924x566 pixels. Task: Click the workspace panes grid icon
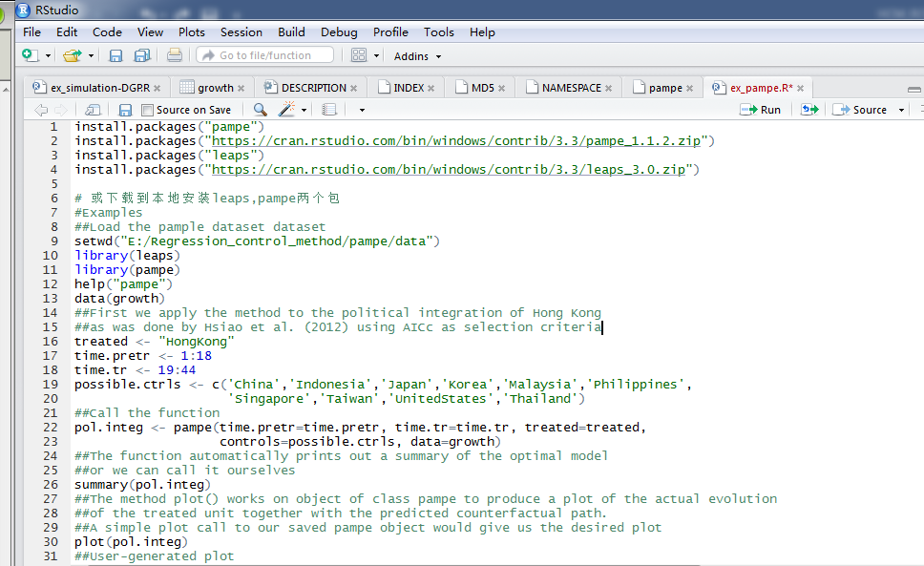click(x=359, y=55)
